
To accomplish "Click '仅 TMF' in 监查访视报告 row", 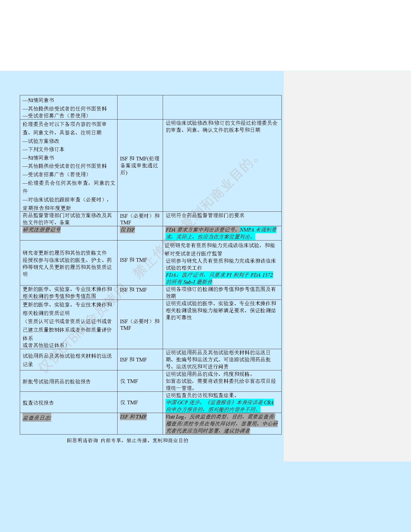I will (129, 402).
